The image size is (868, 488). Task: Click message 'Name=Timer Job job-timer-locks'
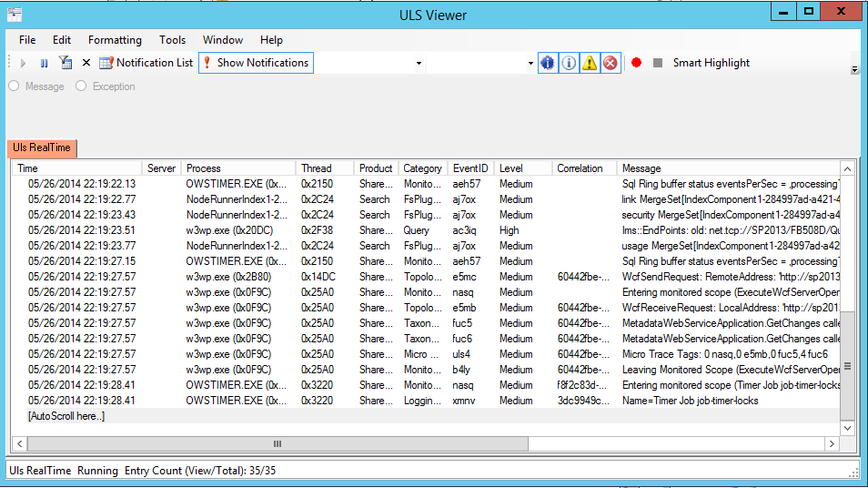[691, 401]
